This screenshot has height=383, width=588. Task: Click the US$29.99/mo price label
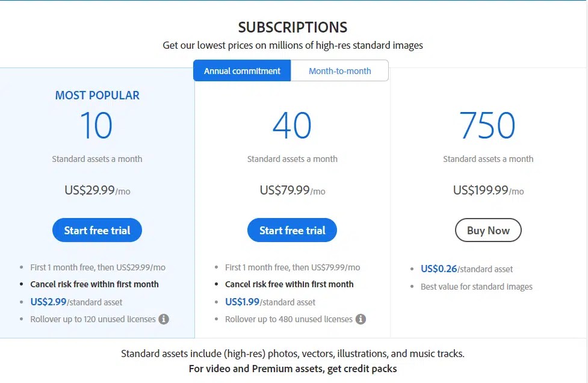click(x=96, y=191)
